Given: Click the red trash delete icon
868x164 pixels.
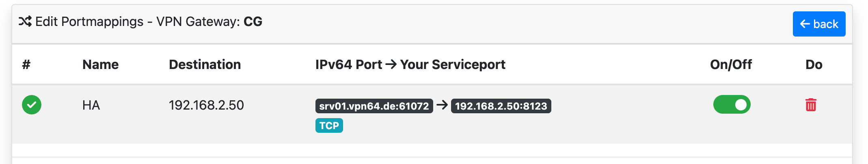Looking at the screenshot, I should tap(811, 105).
